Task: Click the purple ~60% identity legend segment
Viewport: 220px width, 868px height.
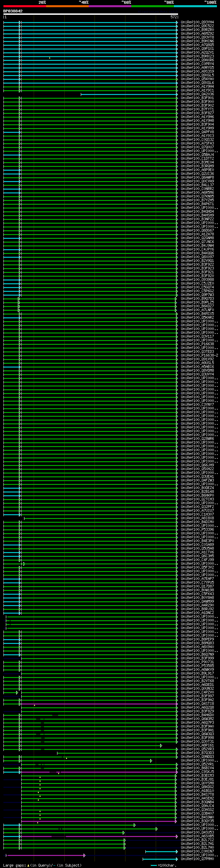Action: 110,6
